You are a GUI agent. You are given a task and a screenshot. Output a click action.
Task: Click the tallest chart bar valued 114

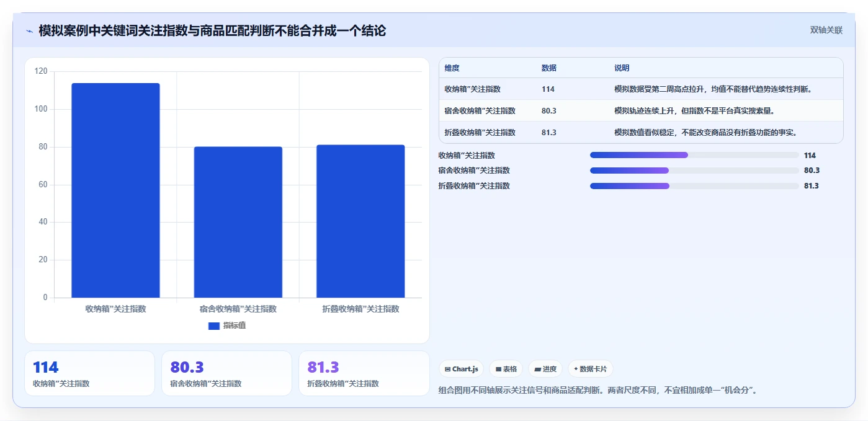(x=115, y=190)
